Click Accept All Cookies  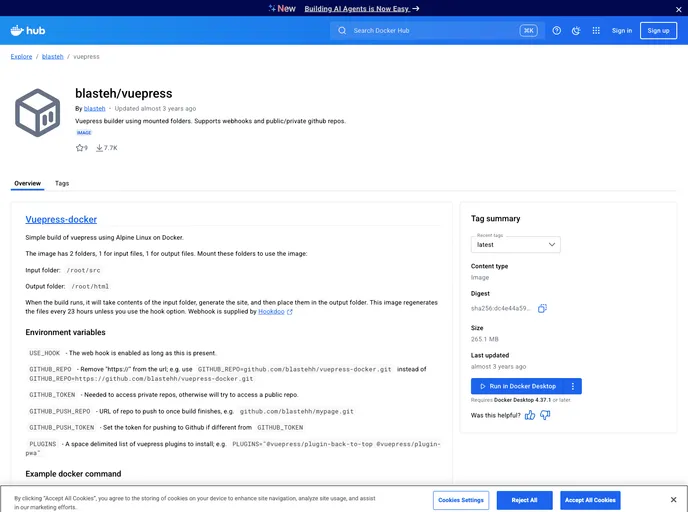[590, 500]
